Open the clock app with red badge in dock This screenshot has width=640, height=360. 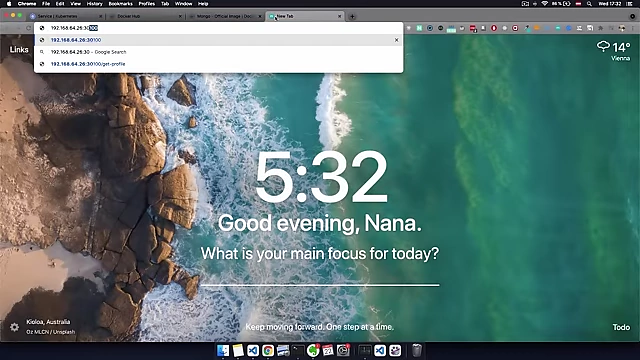[343, 350]
